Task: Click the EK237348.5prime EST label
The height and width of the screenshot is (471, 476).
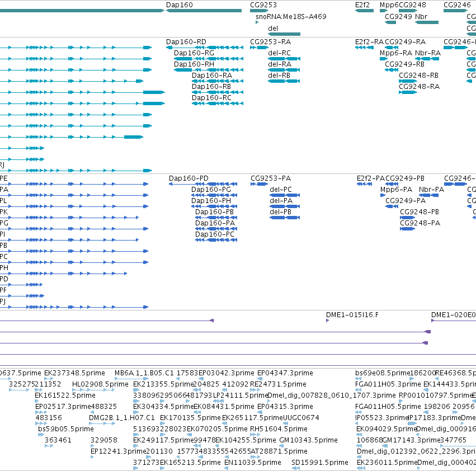Action: [x=74, y=373]
